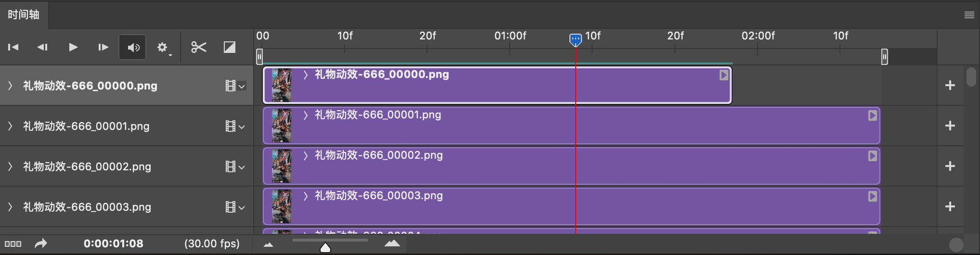Go to the first frame
The width and height of the screenshot is (980, 255).
(13, 47)
